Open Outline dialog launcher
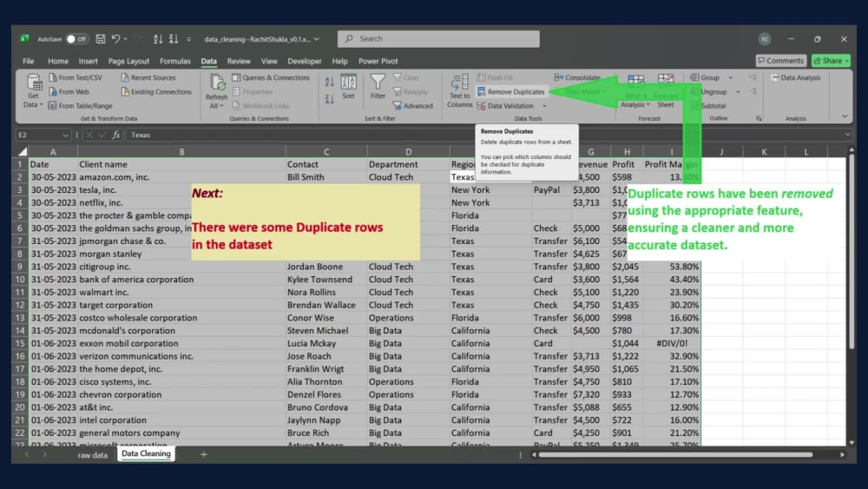This screenshot has height=489, width=868. [759, 118]
